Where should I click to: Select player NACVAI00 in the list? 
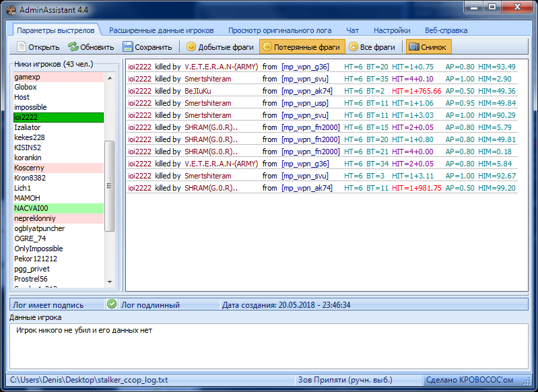(59, 208)
